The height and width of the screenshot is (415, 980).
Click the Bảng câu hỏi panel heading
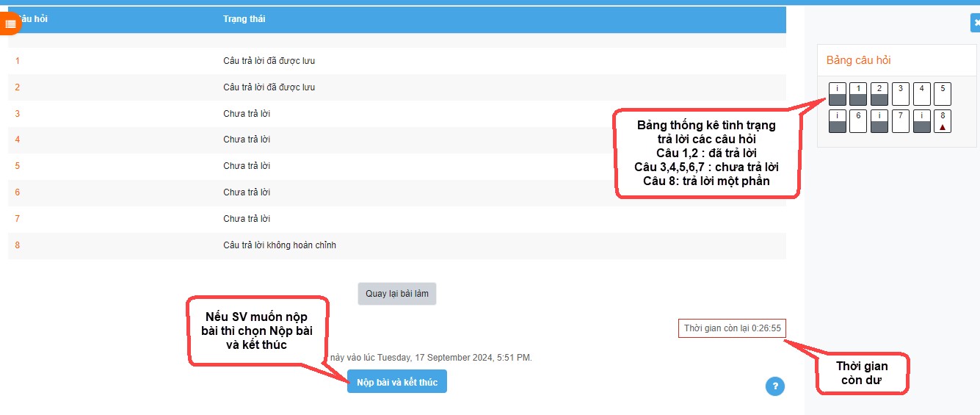[x=858, y=60]
